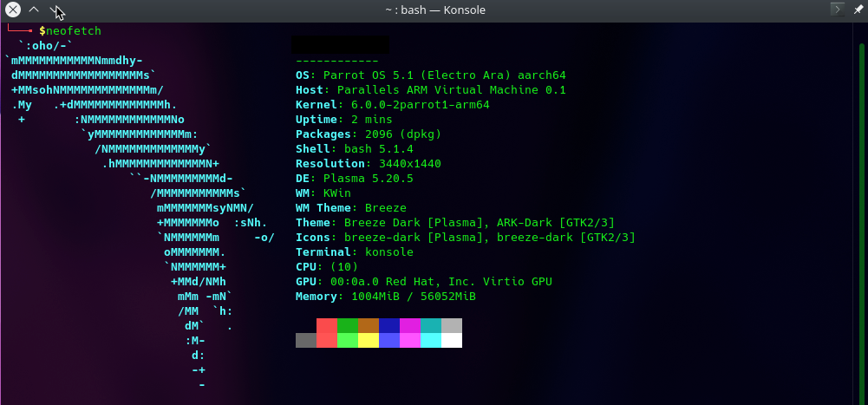Click the 'Icons: breeze-dark' line
The width and height of the screenshot is (868, 405).
coord(465,238)
